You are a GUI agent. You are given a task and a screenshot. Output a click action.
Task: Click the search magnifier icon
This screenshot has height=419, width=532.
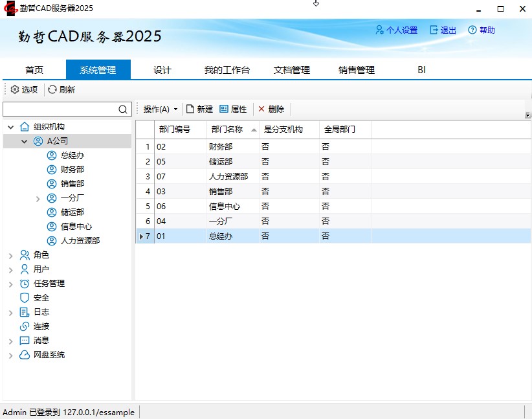tap(124, 109)
